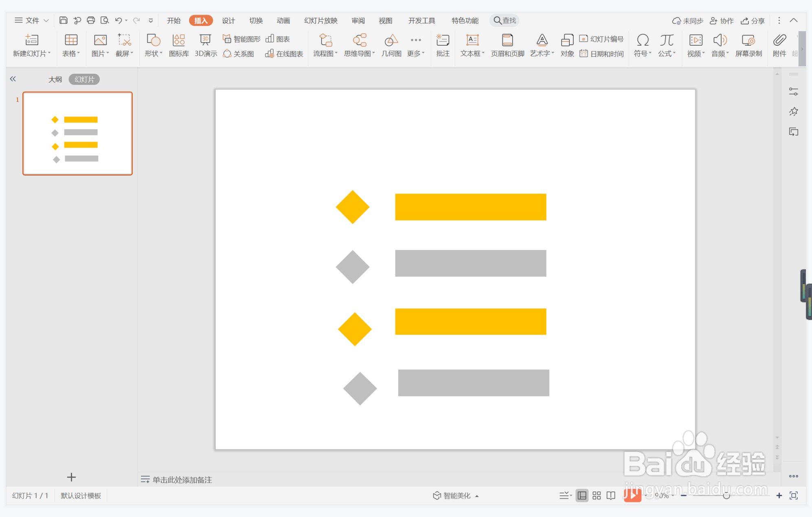The width and height of the screenshot is (812, 517).
Task: Insert an 附件 attachment
Action: 779,45
